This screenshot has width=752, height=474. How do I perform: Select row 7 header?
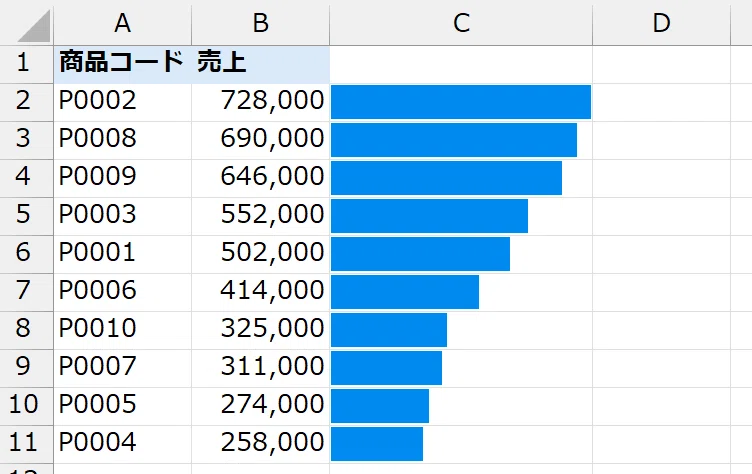[26, 292]
